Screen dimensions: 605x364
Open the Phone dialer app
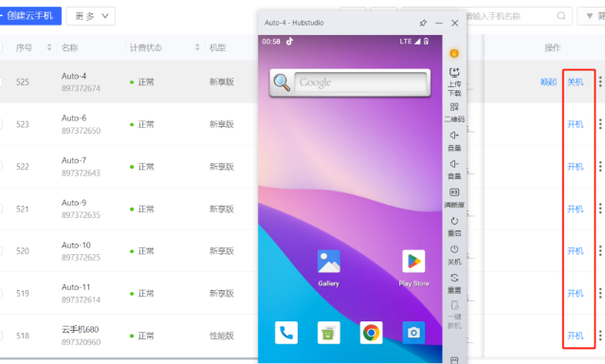point(286,333)
